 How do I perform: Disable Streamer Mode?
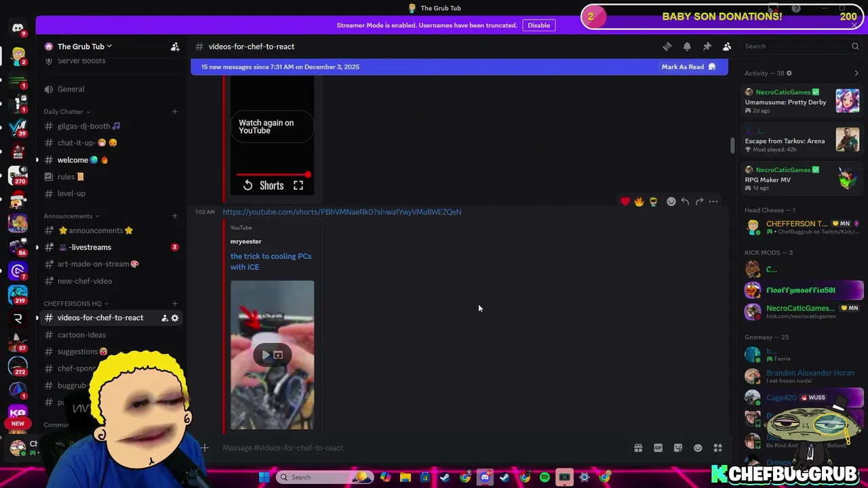pyautogui.click(x=538, y=25)
